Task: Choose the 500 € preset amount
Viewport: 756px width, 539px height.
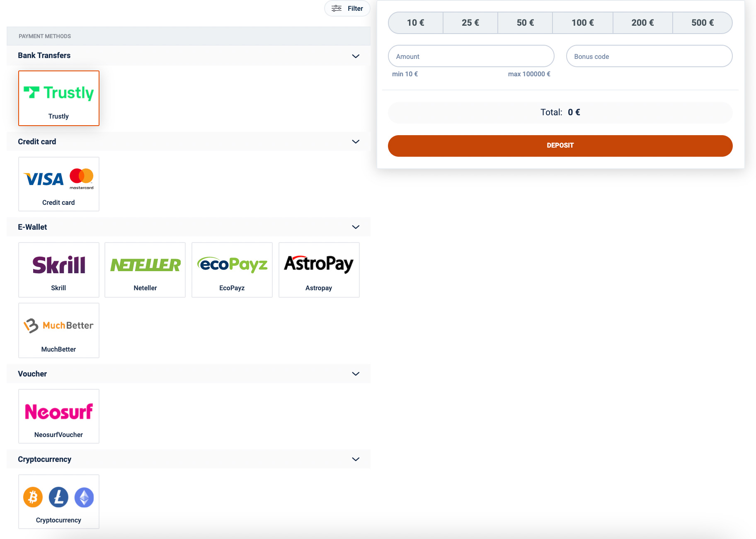Action: click(x=703, y=23)
